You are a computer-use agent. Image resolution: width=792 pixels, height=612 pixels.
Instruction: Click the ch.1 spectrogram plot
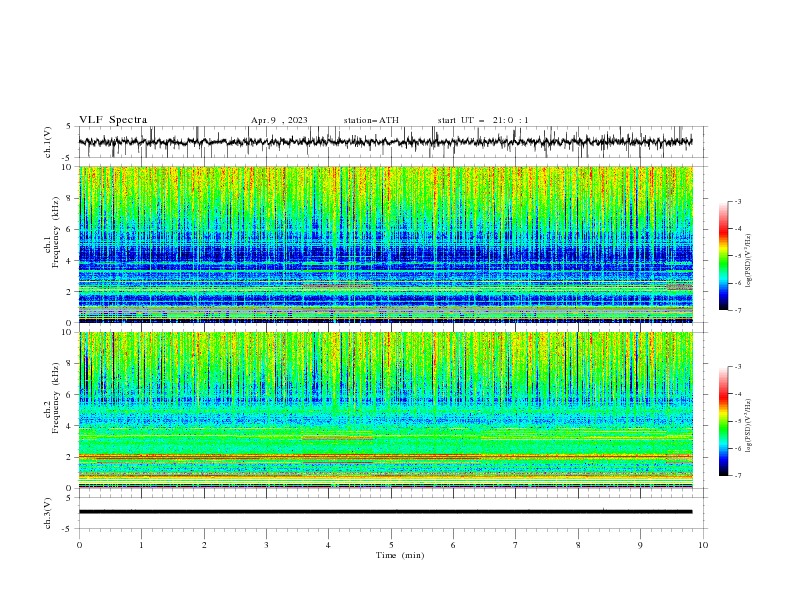[385, 244]
